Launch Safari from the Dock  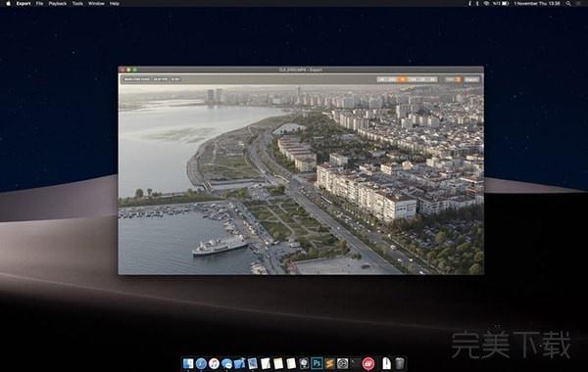pos(201,363)
